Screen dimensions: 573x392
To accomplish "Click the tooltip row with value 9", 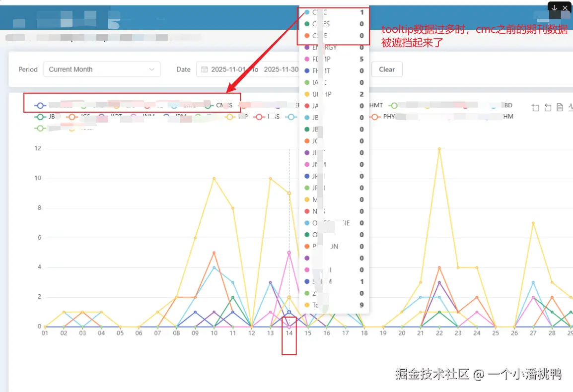I will pyautogui.click(x=334, y=305).
